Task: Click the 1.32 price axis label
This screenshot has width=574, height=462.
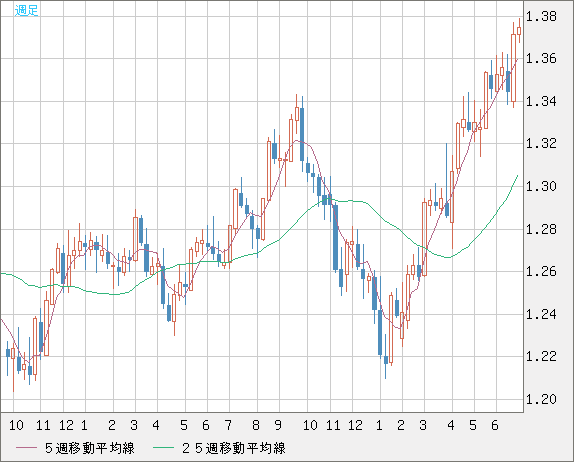Action: [x=541, y=143]
